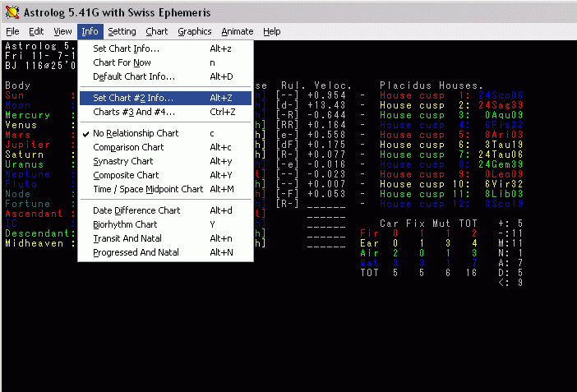Click Ascendant in the Body list

tap(34, 214)
